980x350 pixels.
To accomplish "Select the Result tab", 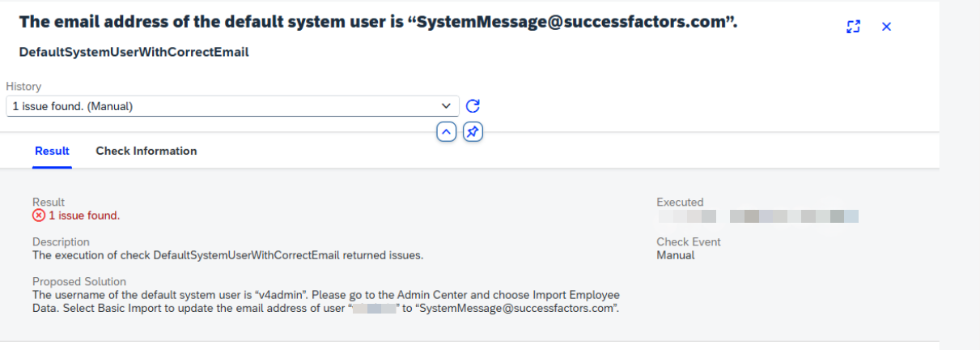I will click(52, 151).
